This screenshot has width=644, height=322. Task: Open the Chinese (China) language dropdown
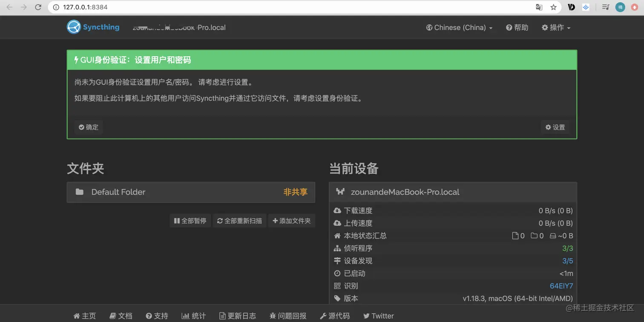(459, 27)
